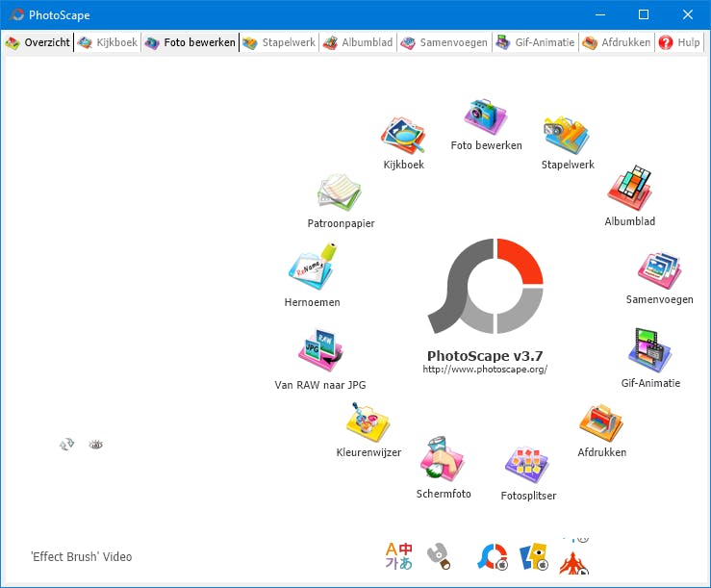The height and width of the screenshot is (588, 711).
Task: Open the Fotosplitser tool
Action: (x=527, y=465)
